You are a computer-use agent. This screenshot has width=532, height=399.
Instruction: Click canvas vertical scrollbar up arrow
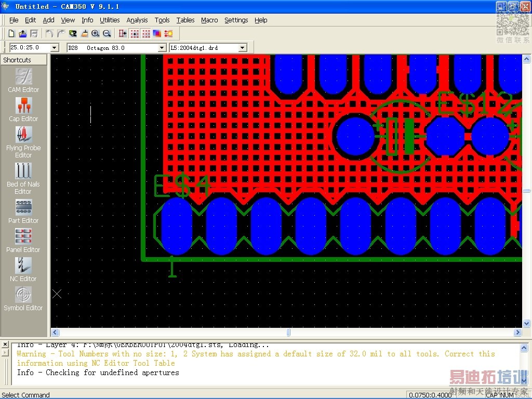(x=527, y=59)
